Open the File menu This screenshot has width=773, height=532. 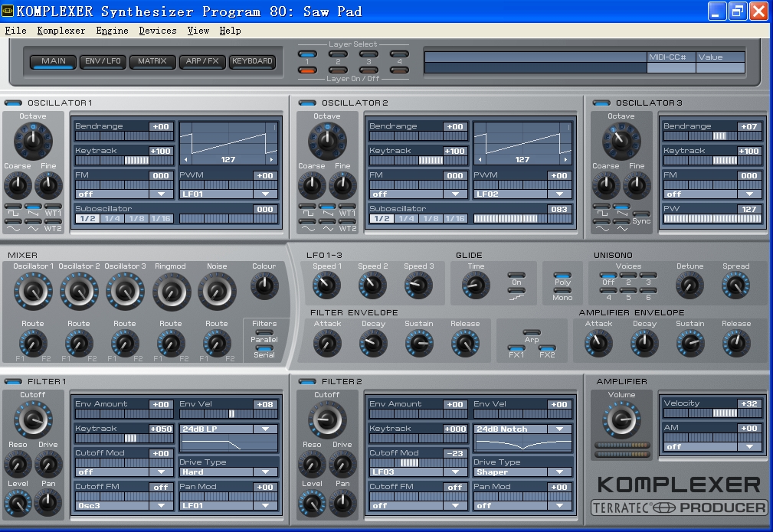point(16,31)
